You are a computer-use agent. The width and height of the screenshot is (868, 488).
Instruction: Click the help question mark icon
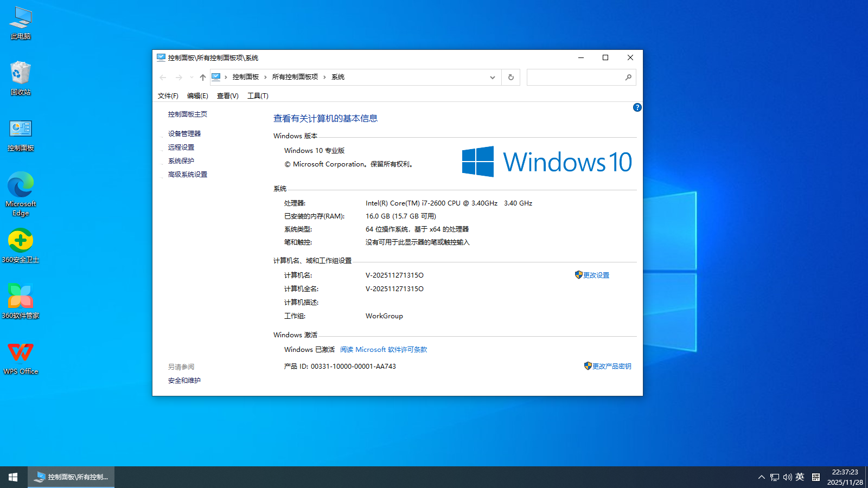point(637,107)
